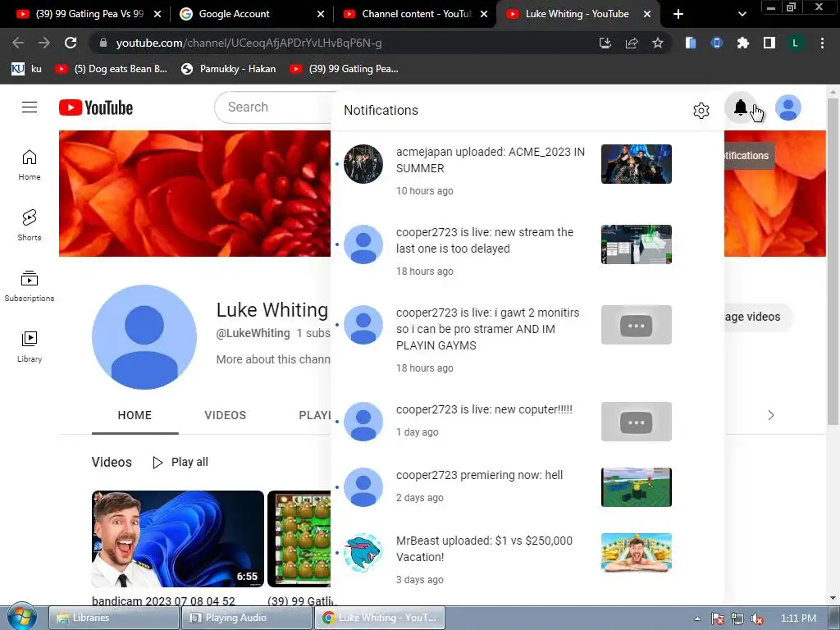
Task: Click muted volume tray icon
Action: click(x=756, y=619)
